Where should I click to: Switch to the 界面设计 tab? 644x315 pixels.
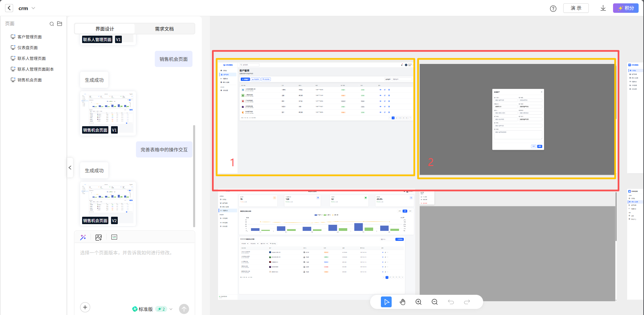coord(105,29)
